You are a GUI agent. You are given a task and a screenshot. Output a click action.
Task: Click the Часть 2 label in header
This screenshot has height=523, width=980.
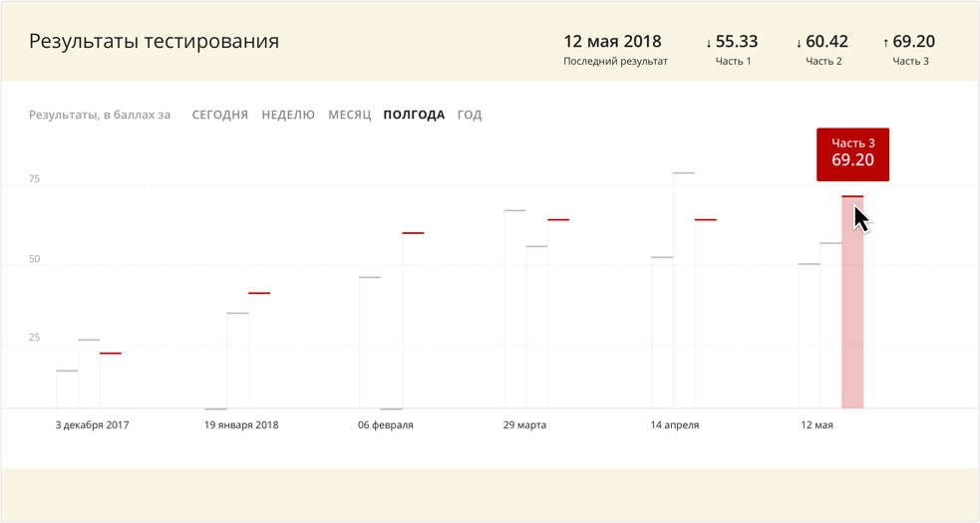point(823,62)
